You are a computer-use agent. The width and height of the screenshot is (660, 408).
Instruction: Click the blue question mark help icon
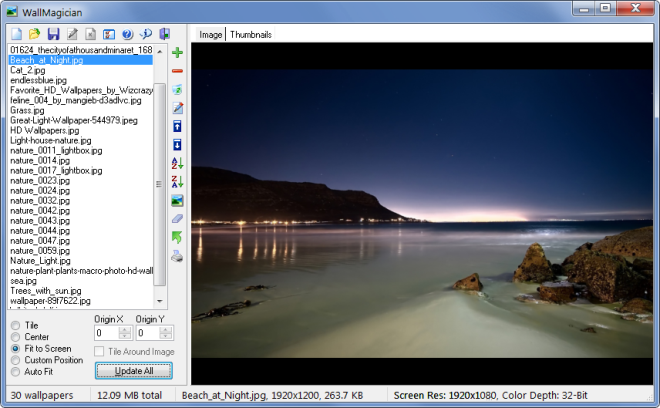127,34
